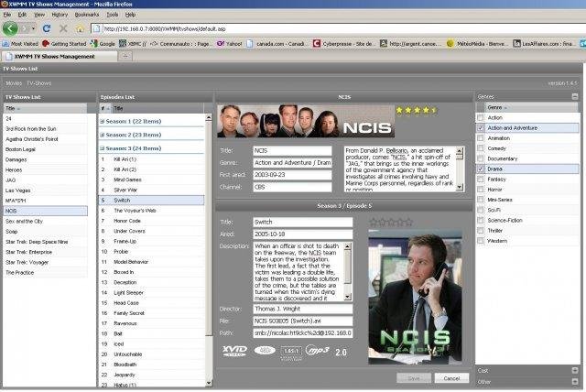Check the Animation genre checkbox
The width and height of the screenshot is (586, 392).
tap(480, 138)
